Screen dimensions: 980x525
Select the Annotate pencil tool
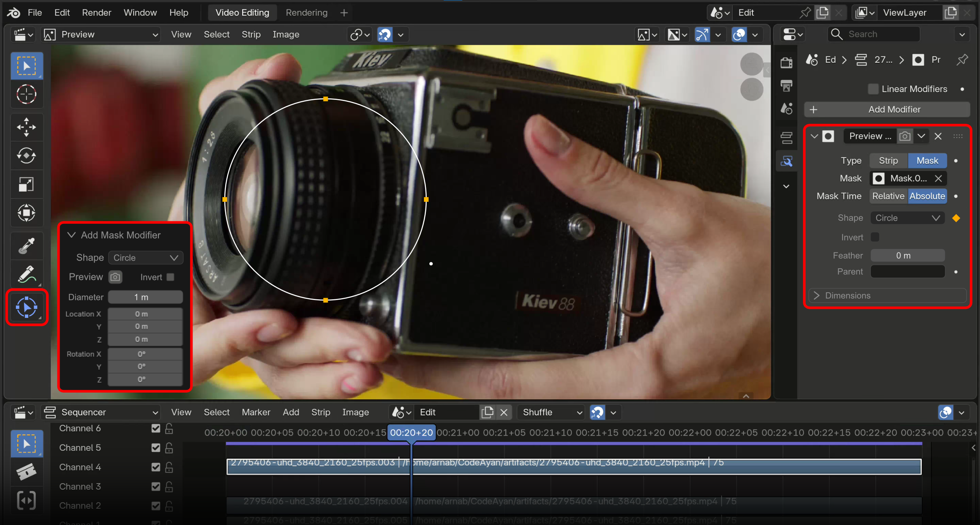click(26, 274)
